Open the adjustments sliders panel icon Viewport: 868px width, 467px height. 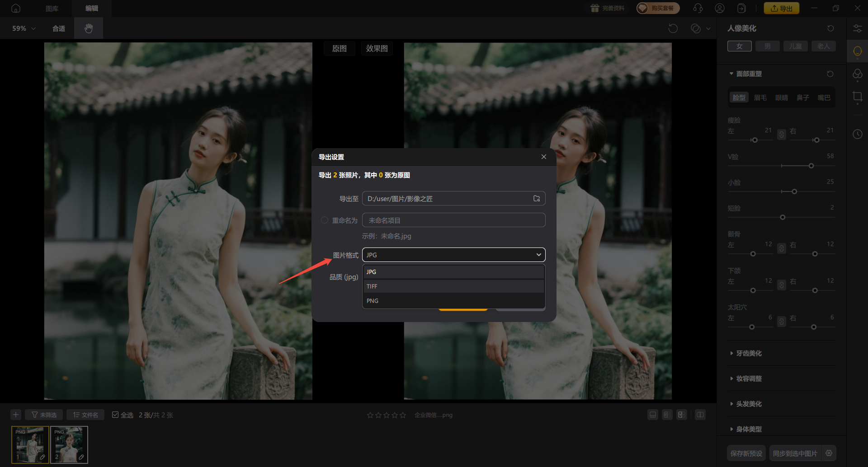[x=857, y=28]
